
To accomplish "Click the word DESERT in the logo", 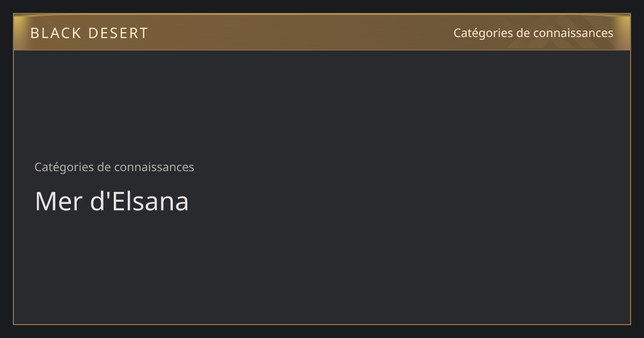I will 118,33.
